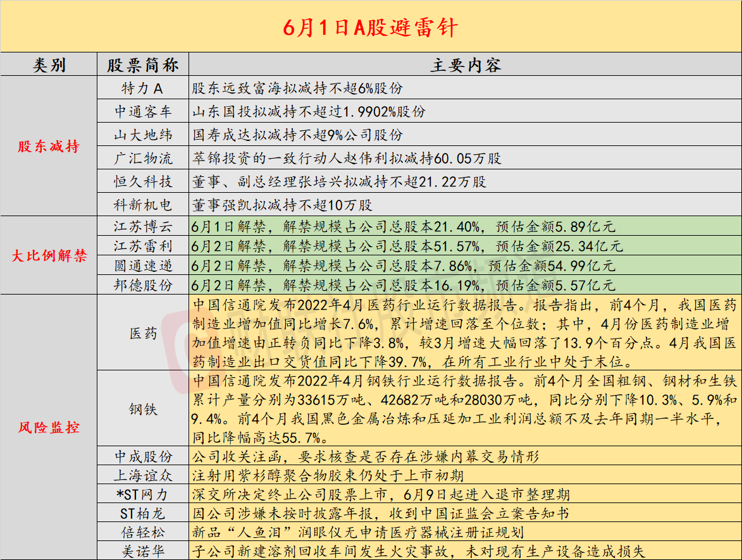This screenshot has height=560, width=742.
Task: Select stock name 山大地纬
Action: (x=143, y=135)
